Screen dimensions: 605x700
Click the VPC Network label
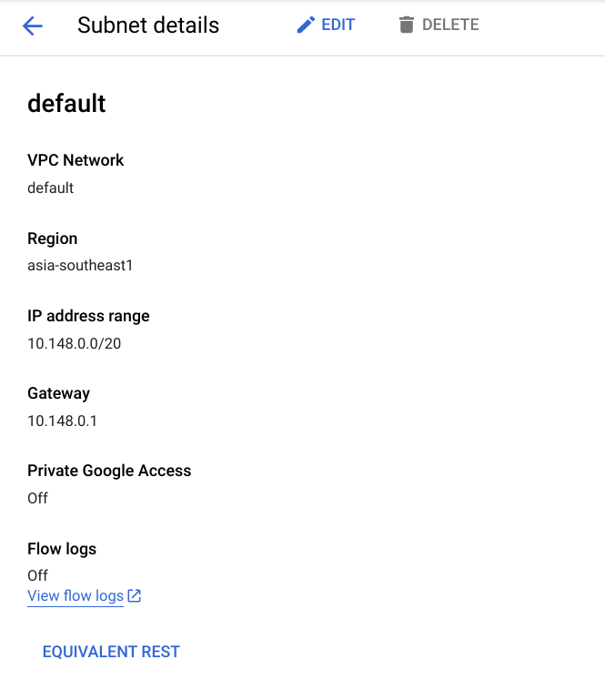pyautogui.click(x=76, y=160)
